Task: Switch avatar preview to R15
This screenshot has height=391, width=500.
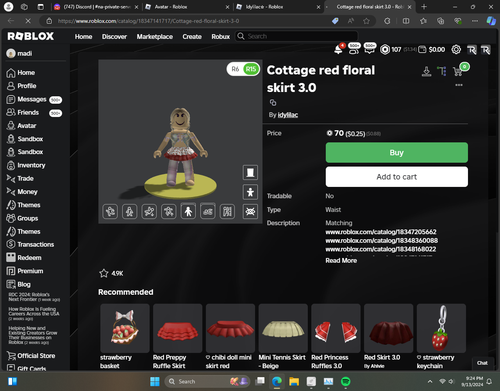Action: pos(251,69)
